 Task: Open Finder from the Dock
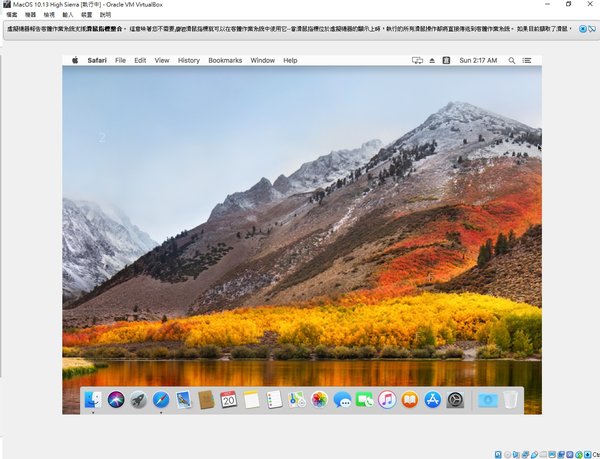(x=93, y=400)
